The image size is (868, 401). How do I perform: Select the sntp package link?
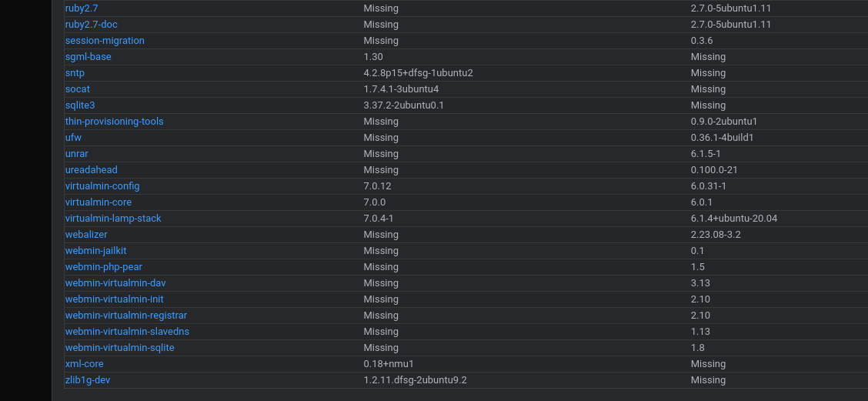click(x=75, y=72)
